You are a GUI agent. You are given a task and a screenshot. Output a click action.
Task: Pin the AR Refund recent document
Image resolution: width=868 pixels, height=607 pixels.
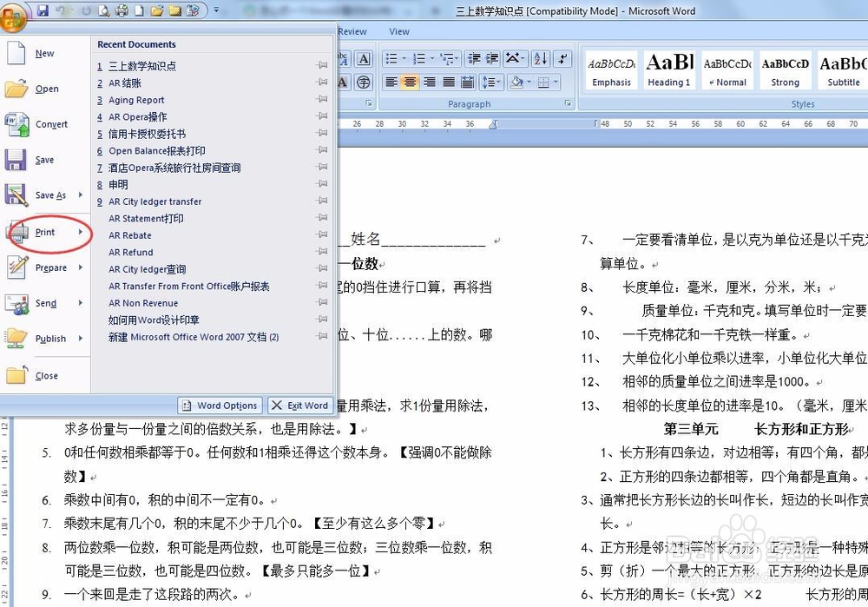point(322,252)
